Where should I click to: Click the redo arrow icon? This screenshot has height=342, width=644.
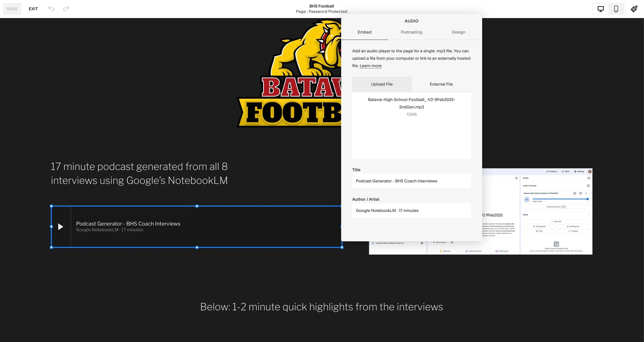(66, 9)
